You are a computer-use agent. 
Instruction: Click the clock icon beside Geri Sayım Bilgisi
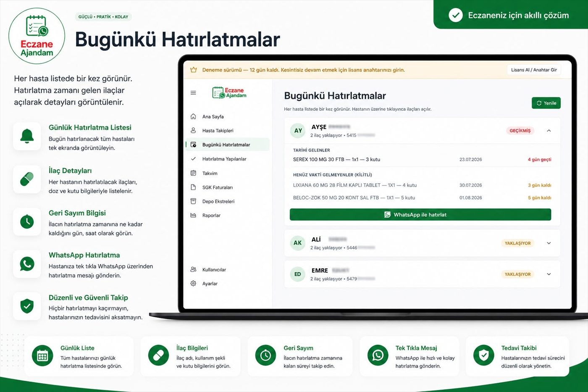27,221
